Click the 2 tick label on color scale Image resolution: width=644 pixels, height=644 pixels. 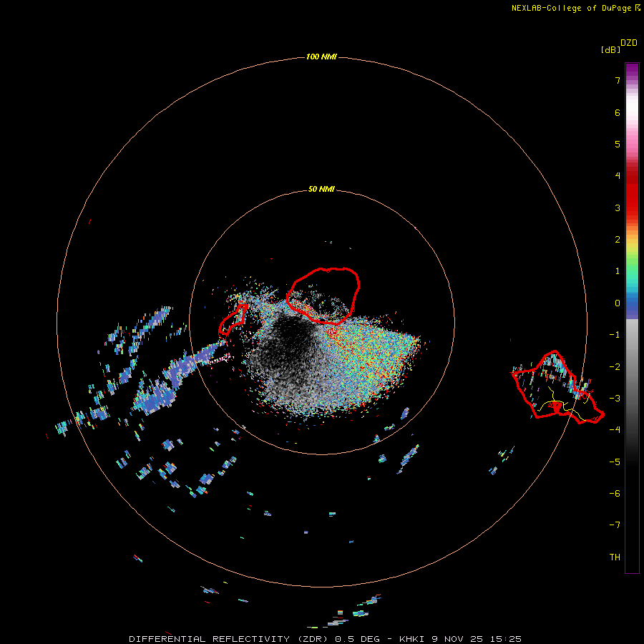click(618, 240)
